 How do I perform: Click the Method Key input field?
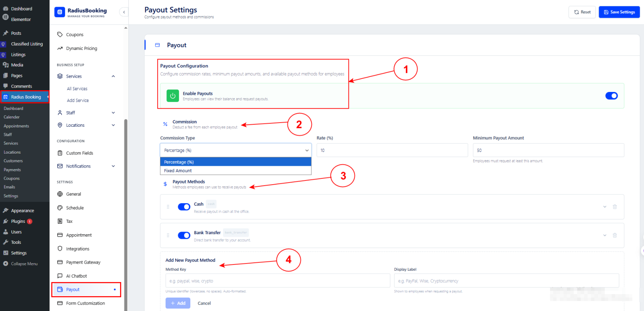tap(278, 280)
